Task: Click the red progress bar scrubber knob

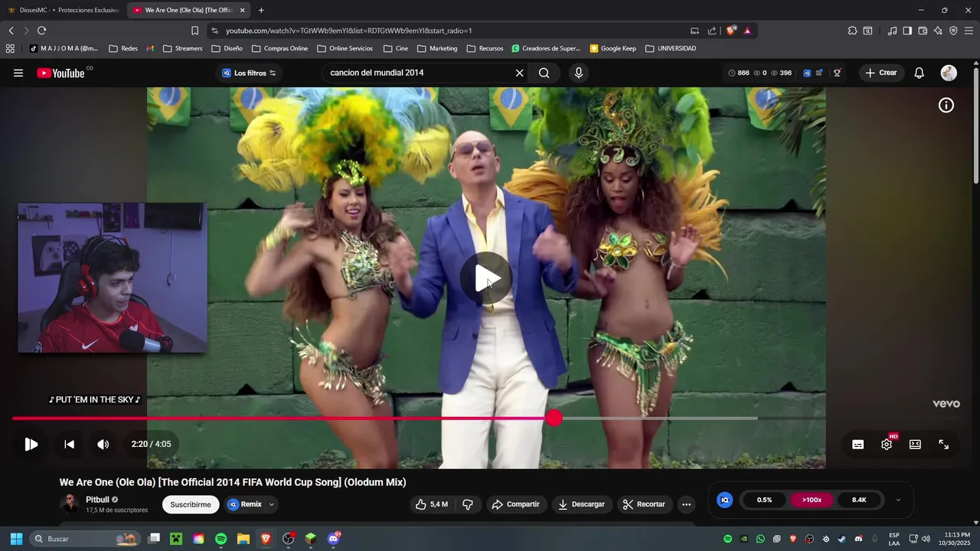Action: 554,418
